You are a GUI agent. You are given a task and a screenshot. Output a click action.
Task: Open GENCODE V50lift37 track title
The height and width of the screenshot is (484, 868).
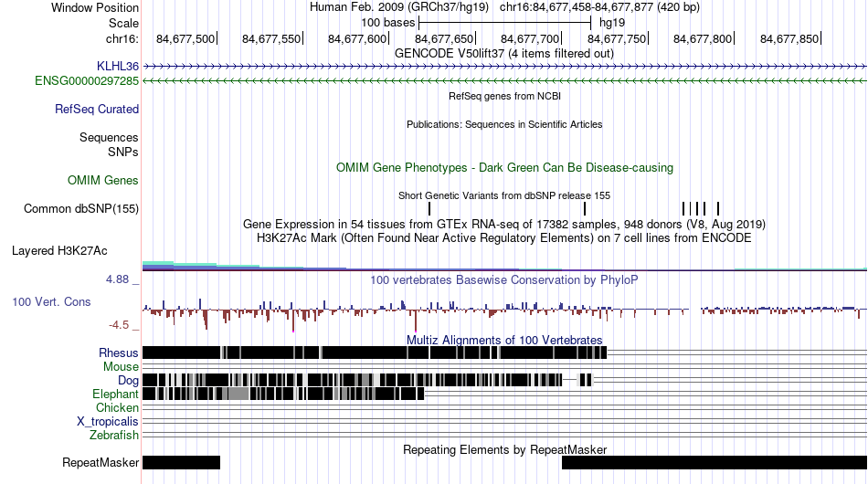504,54
